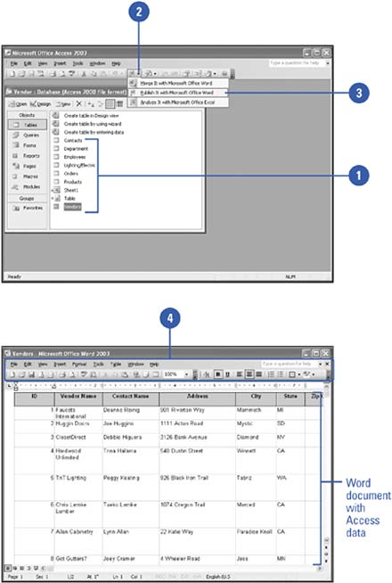Click the Create table in Design view icon
392x583 pixels.
pos(56,115)
